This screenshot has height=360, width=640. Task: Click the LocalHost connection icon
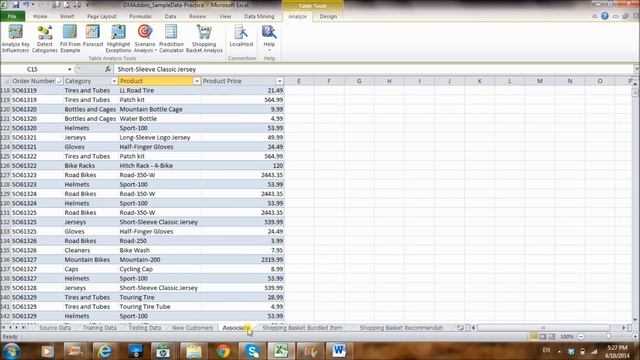pos(241,36)
